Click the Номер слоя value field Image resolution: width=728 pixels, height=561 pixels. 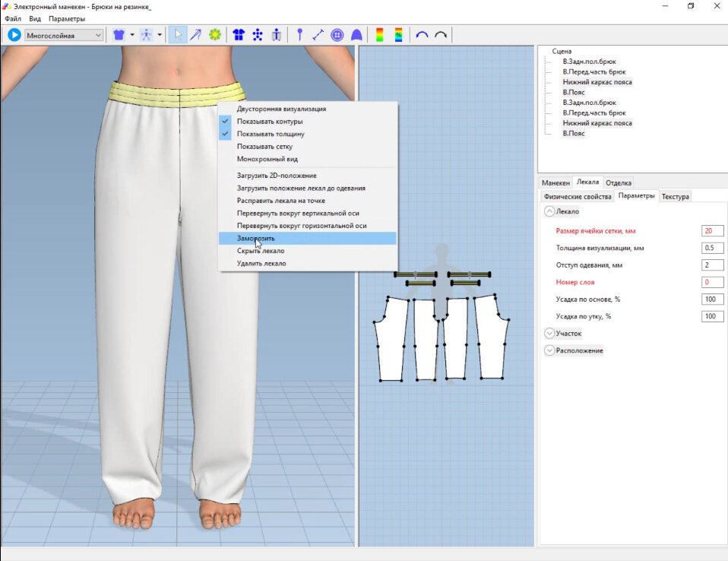[x=712, y=282]
